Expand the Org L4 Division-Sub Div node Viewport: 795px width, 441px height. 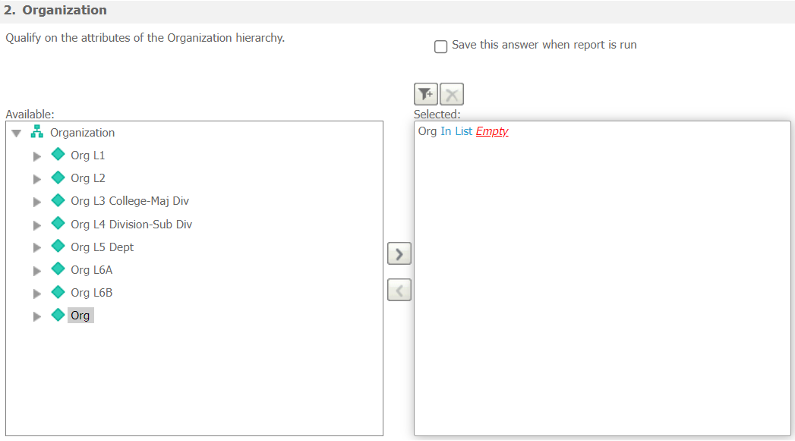(x=37, y=225)
